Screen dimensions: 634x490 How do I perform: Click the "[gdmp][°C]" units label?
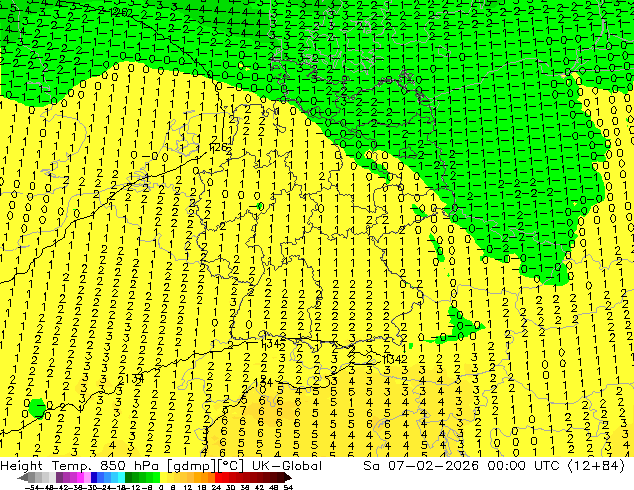(x=206, y=466)
